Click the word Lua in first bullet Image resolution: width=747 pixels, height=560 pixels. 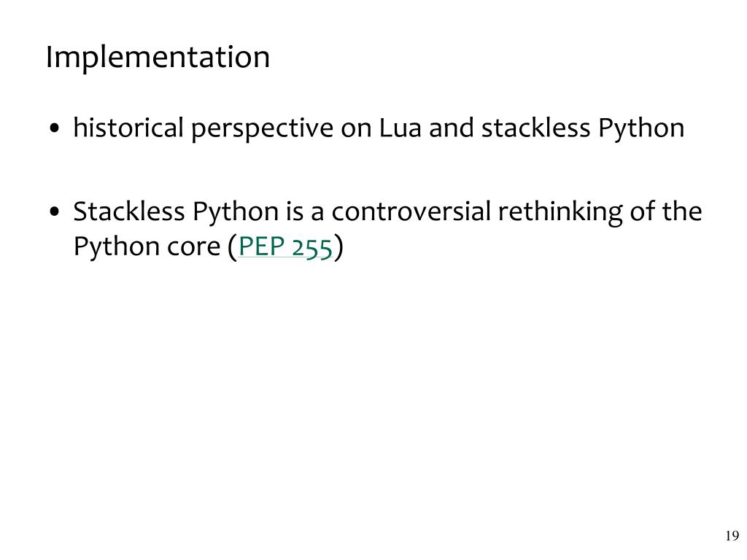pyautogui.click(x=400, y=128)
